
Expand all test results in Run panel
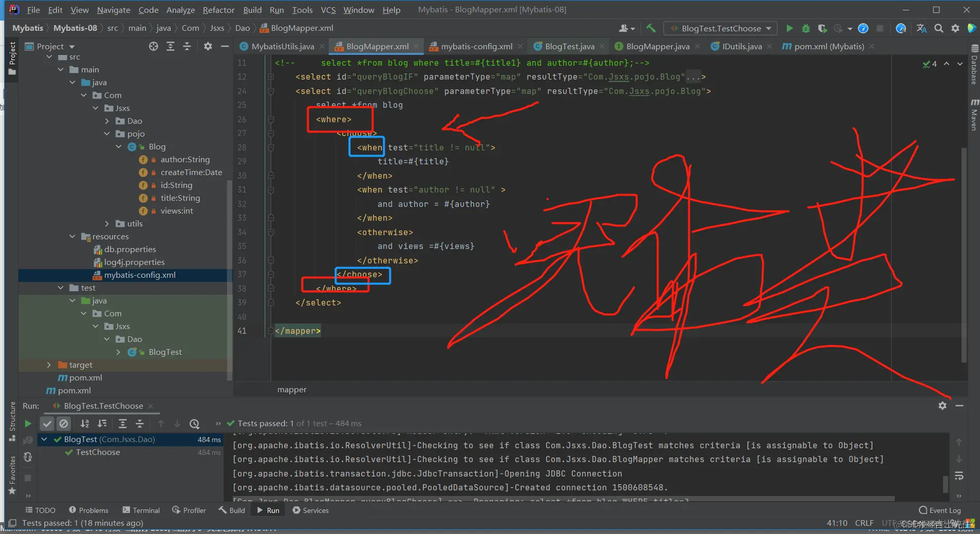[x=123, y=424]
